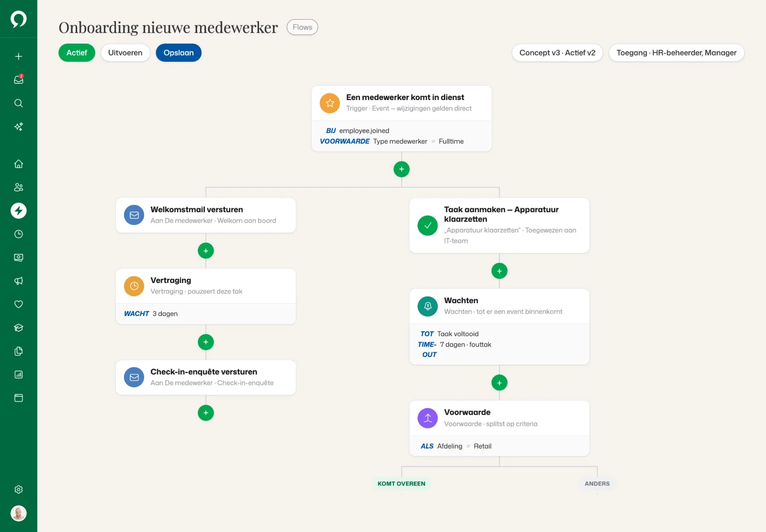Open the clock time-tracking sidebar icon
The image size is (766, 532).
point(19,234)
